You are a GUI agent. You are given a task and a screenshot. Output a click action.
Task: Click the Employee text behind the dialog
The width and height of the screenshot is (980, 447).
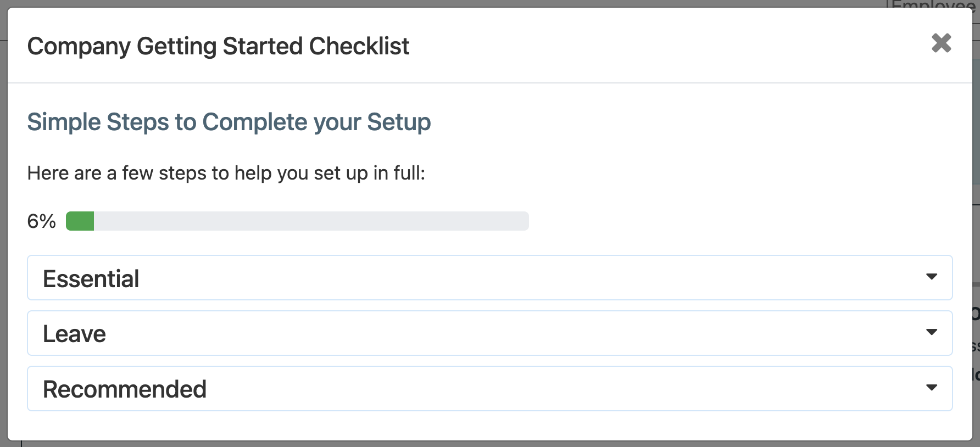933,4
